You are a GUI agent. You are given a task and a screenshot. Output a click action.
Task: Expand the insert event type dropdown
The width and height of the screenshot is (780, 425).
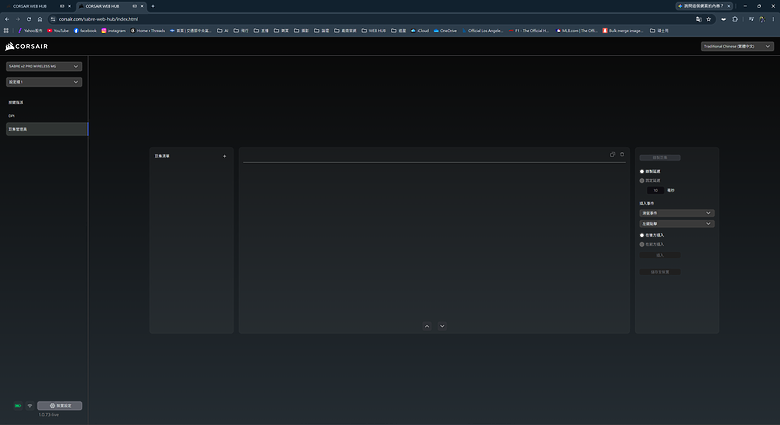[x=677, y=213]
